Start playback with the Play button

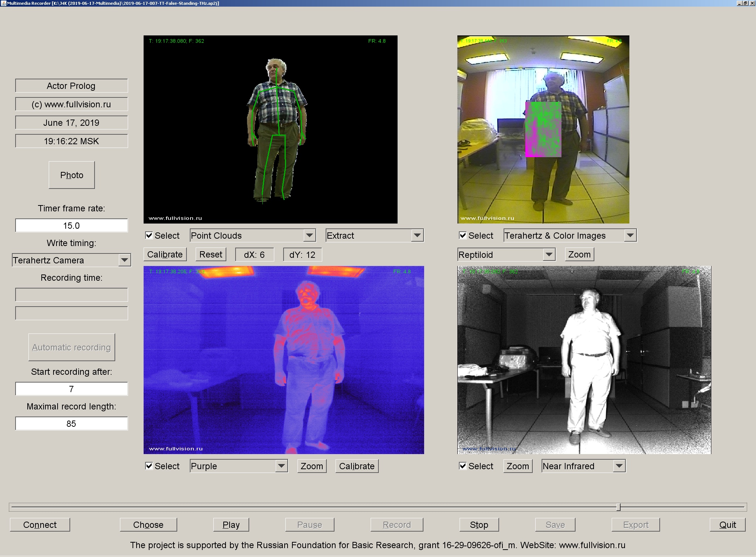click(231, 525)
